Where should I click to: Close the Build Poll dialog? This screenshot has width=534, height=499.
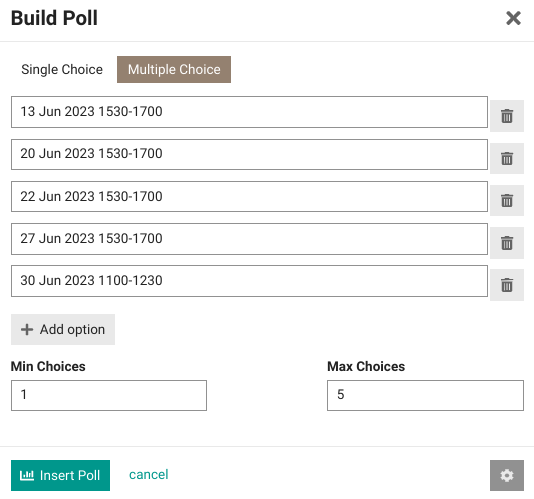[x=513, y=18]
